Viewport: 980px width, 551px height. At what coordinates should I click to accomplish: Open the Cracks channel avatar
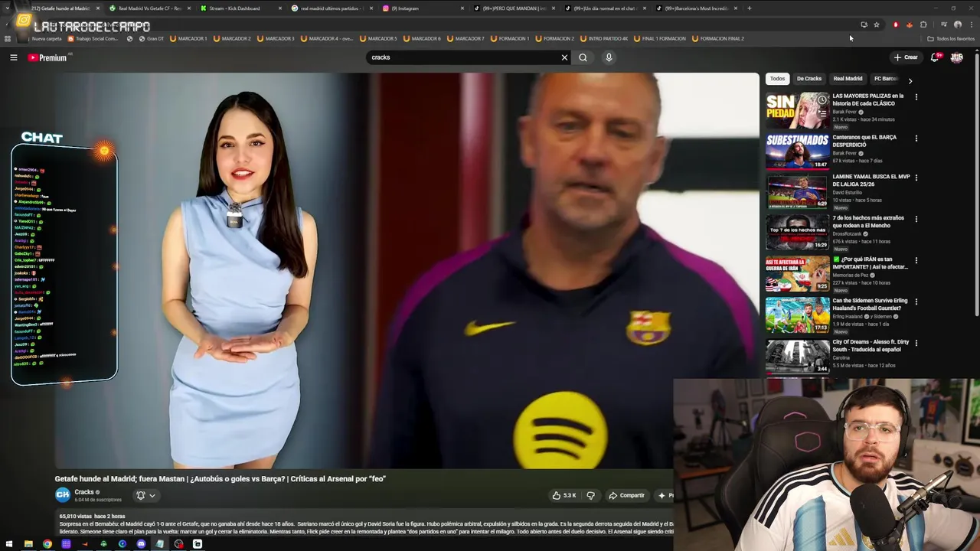coord(63,495)
